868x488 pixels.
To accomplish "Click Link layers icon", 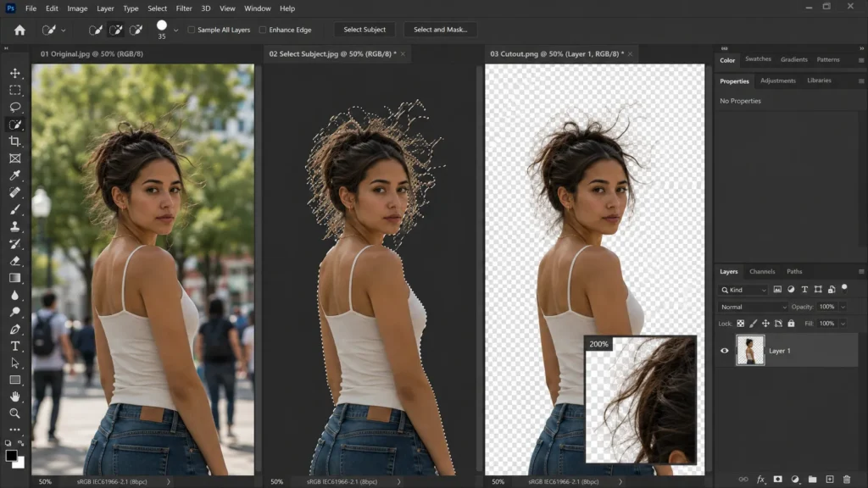I will (743, 480).
